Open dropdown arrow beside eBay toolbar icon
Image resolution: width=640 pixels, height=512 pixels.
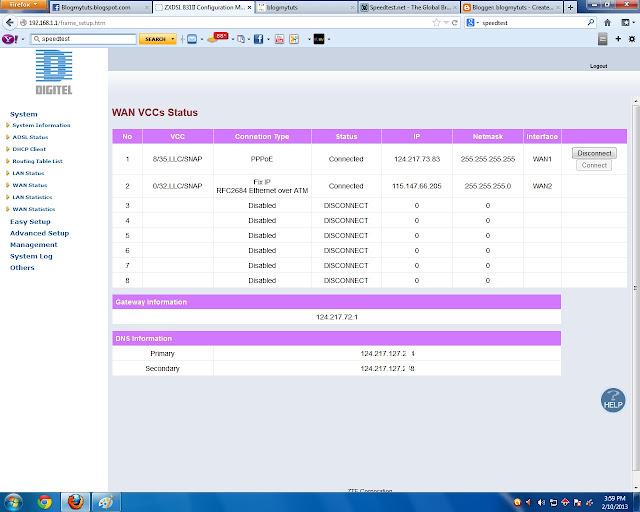click(x=329, y=40)
